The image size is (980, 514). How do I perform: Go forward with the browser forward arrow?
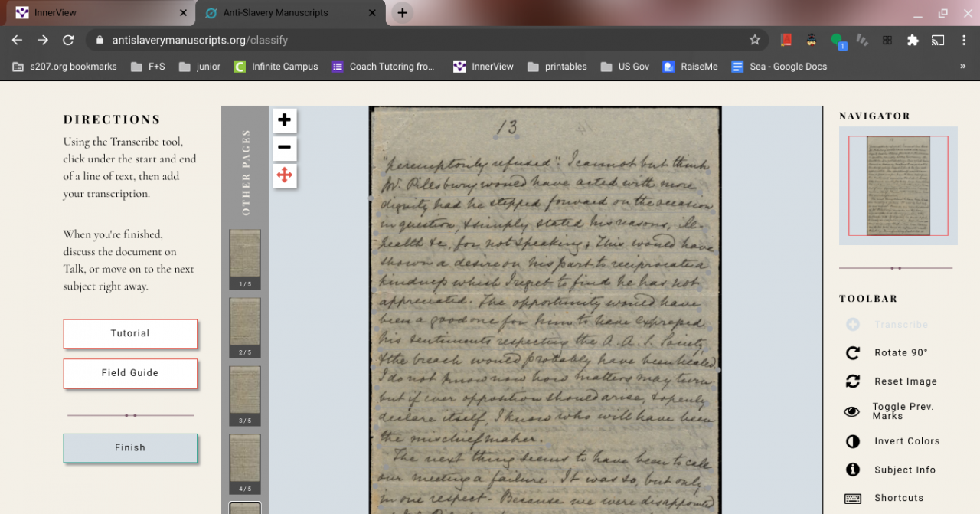(43, 40)
